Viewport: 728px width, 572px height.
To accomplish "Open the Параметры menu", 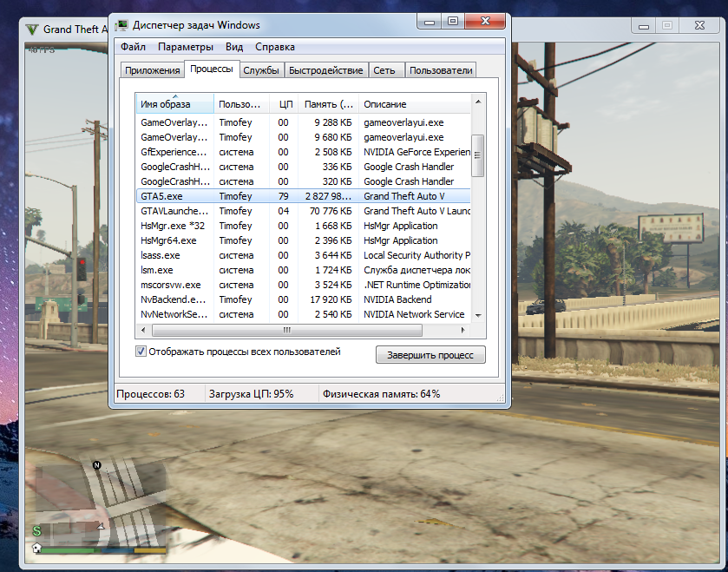I will pyautogui.click(x=186, y=47).
